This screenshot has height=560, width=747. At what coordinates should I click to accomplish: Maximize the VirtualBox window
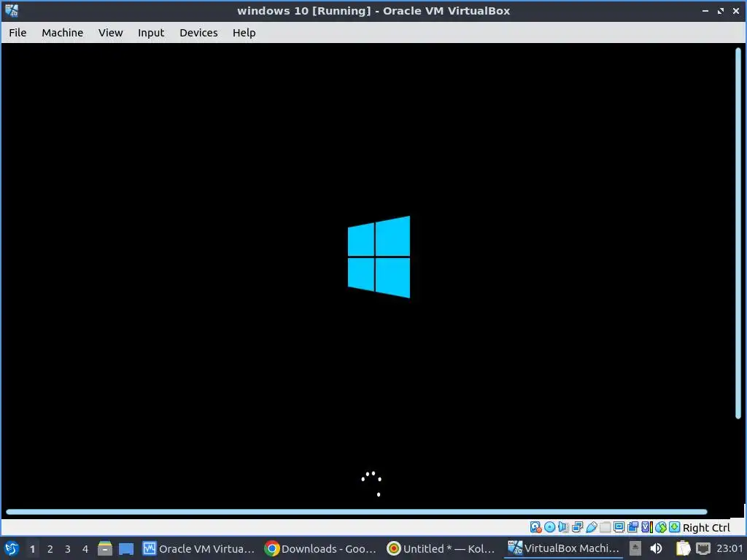coord(720,10)
